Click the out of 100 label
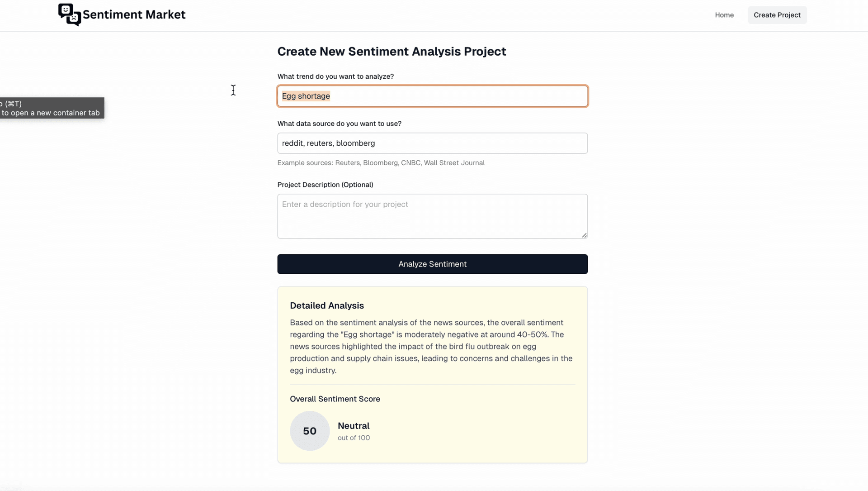The height and width of the screenshot is (491, 868). click(x=354, y=438)
